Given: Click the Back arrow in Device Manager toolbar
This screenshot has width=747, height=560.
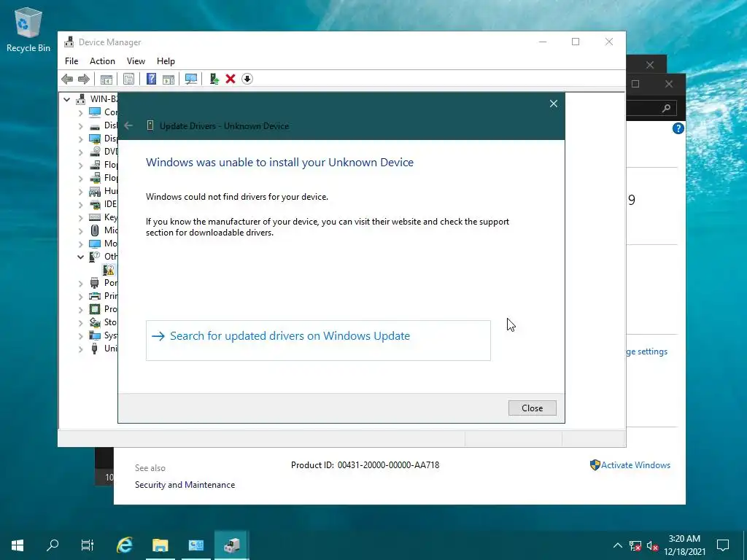Looking at the screenshot, I should pos(67,79).
